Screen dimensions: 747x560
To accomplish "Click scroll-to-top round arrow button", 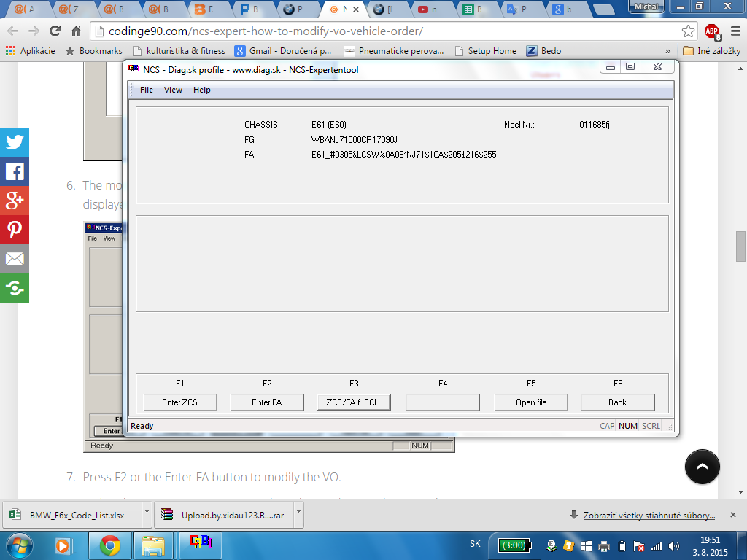I will point(703,467).
